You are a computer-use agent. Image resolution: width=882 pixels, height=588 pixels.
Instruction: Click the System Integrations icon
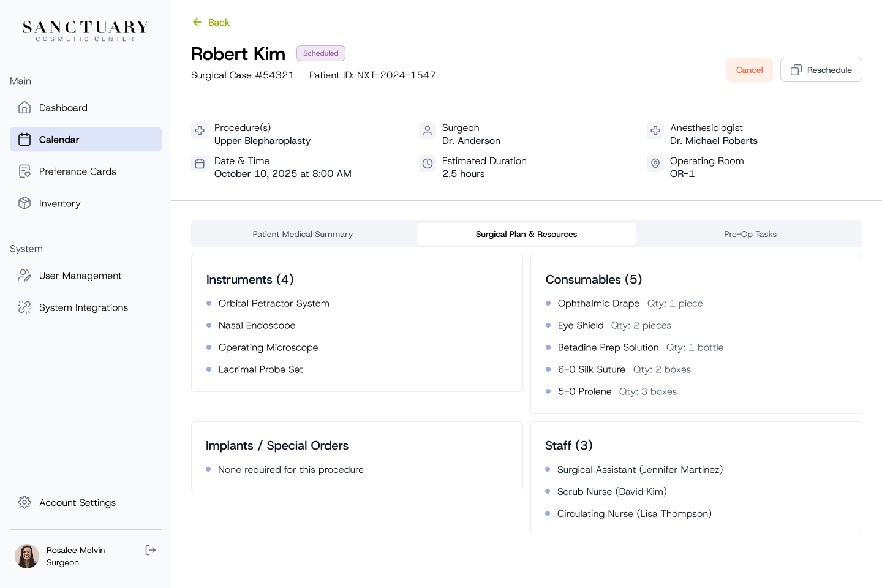tap(24, 307)
